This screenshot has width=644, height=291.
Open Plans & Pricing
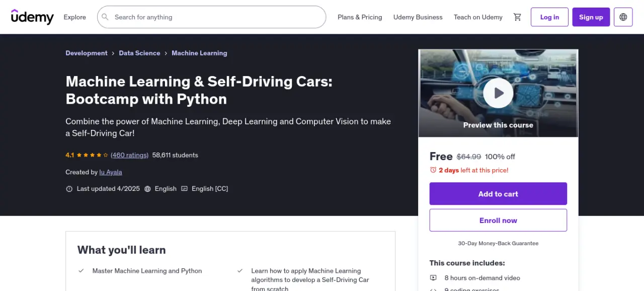pyautogui.click(x=360, y=17)
